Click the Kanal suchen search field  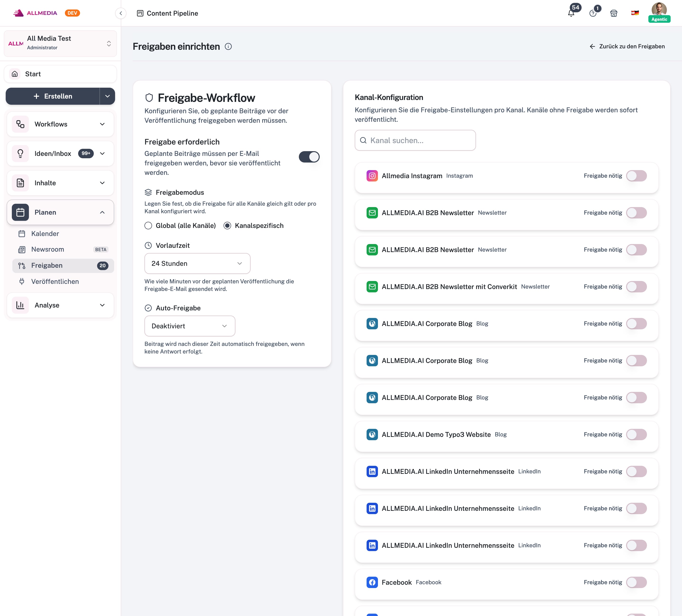[415, 140]
